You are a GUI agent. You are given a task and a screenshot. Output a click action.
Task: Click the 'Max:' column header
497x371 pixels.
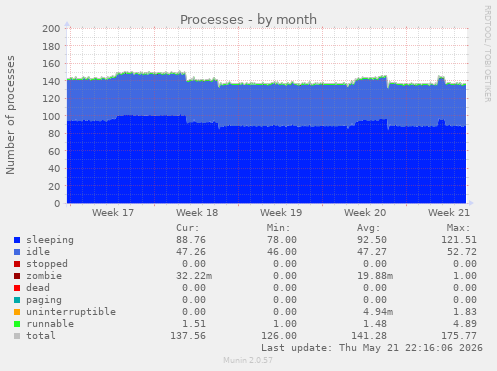(458, 228)
